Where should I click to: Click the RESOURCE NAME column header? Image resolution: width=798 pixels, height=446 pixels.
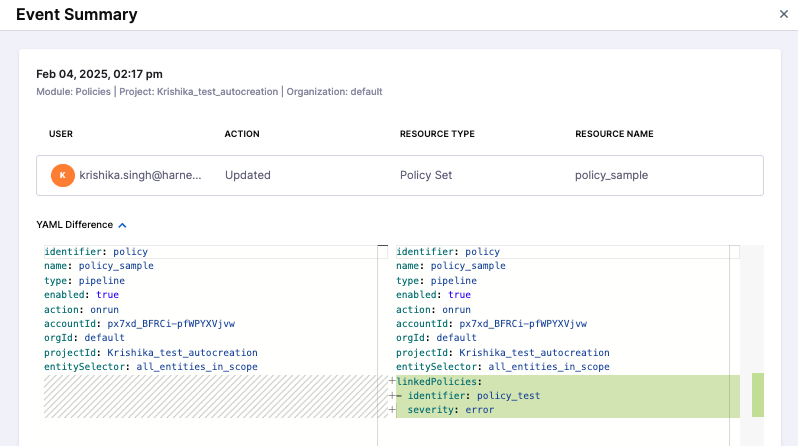614,134
